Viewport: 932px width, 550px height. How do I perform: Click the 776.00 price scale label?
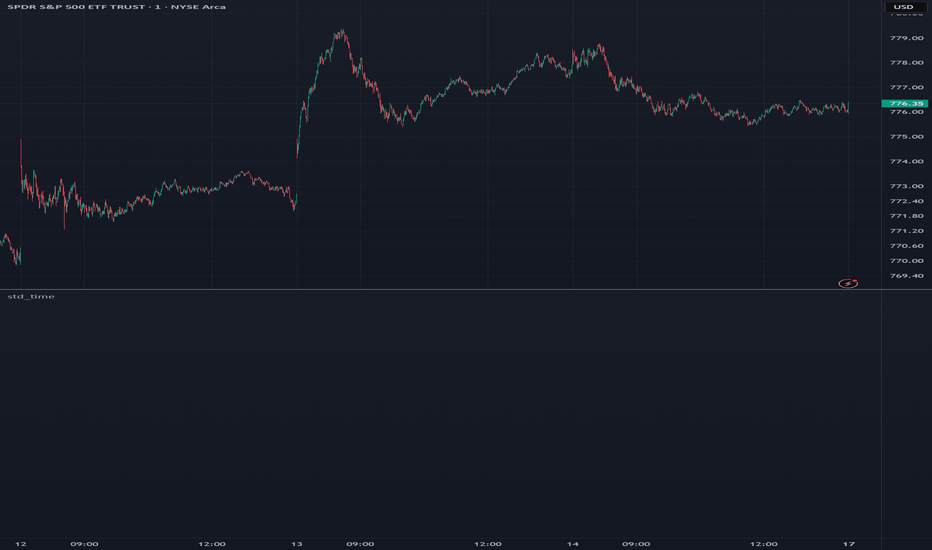click(x=906, y=112)
